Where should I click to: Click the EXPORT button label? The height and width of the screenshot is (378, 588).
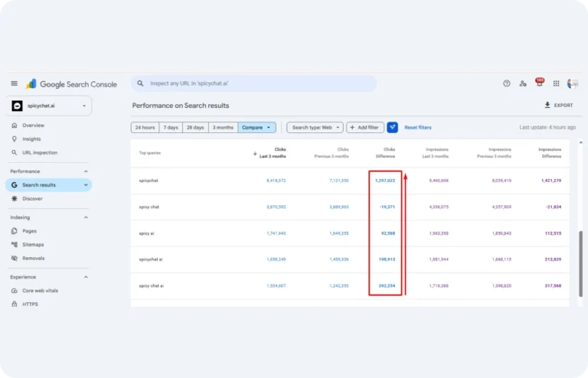563,106
